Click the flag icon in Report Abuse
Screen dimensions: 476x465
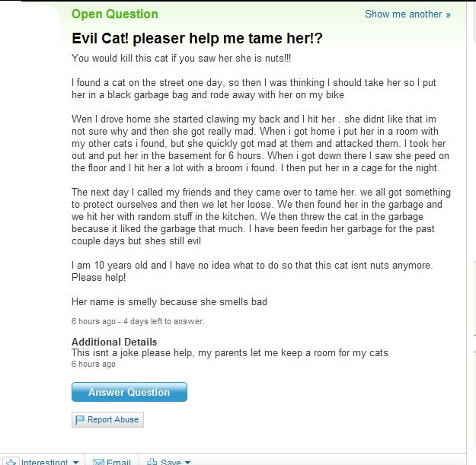point(79,420)
